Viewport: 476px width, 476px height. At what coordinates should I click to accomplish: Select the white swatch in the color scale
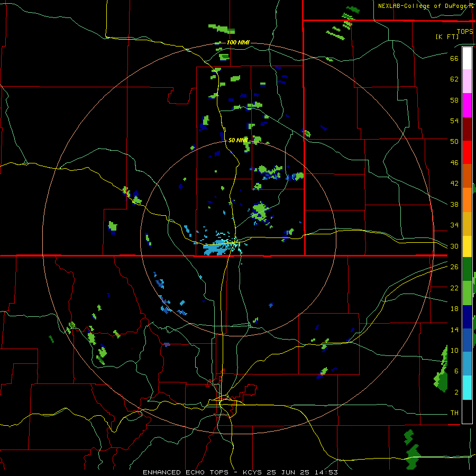coord(467,58)
